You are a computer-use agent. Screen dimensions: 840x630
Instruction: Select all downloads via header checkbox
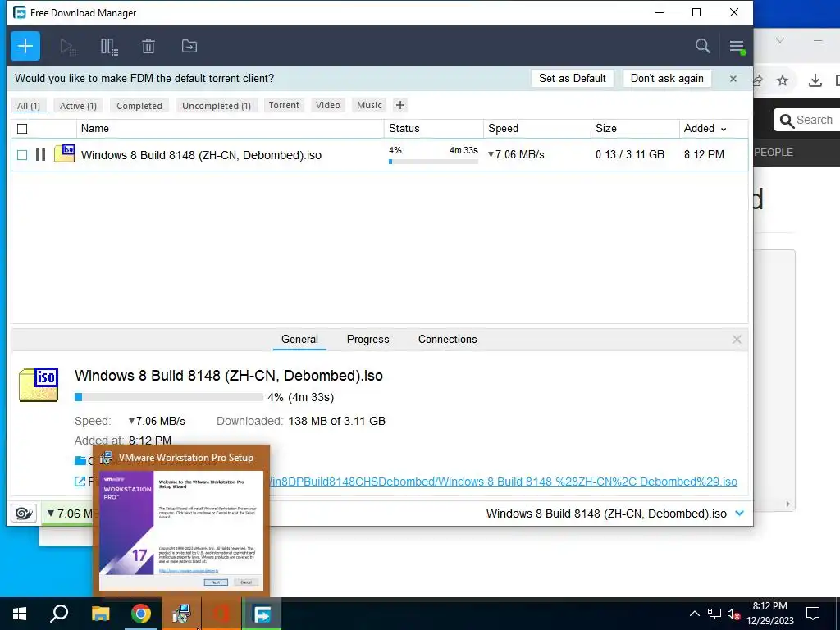coord(22,129)
